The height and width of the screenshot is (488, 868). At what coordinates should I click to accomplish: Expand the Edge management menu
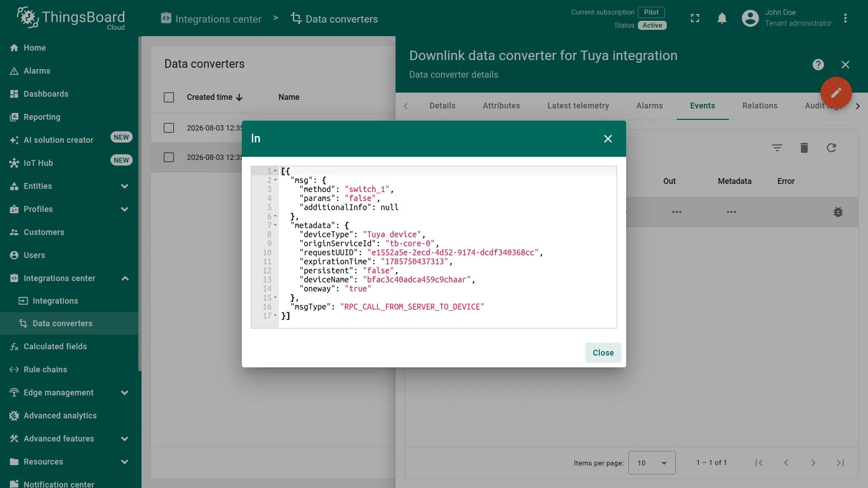(x=125, y=393)
